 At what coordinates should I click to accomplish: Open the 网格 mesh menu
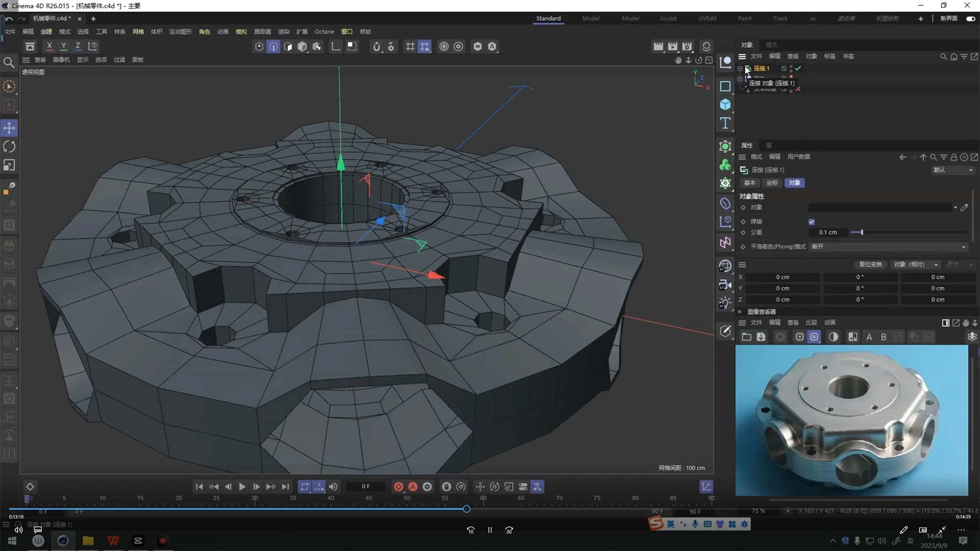138,32
